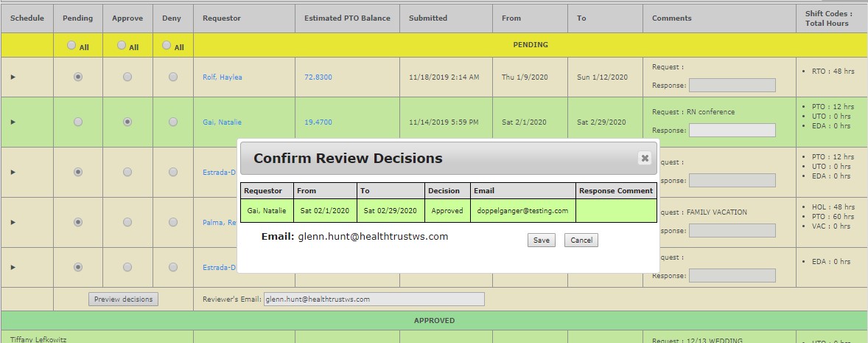
Task: Open the Gai, Natalie requestor link
Action: [x=222, y=122]
